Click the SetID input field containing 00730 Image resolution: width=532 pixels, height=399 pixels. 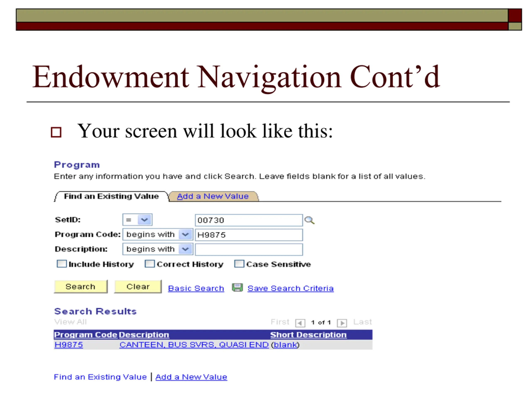coord(249,220)
